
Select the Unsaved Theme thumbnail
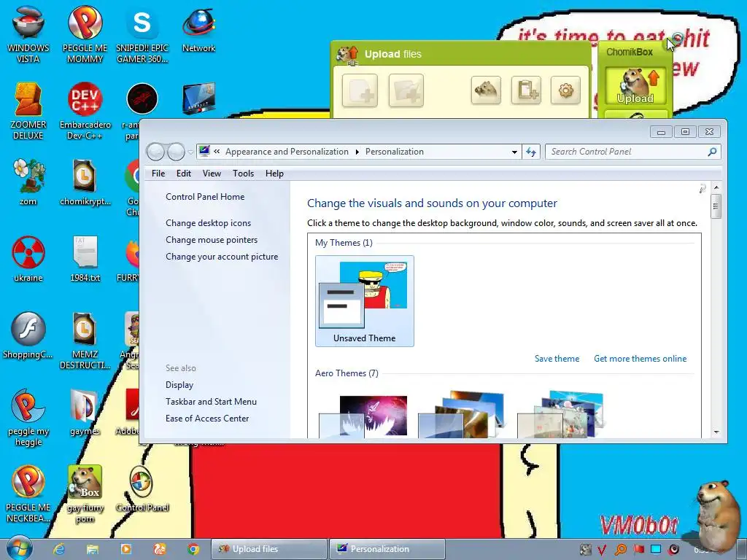[x=365, y=301]
